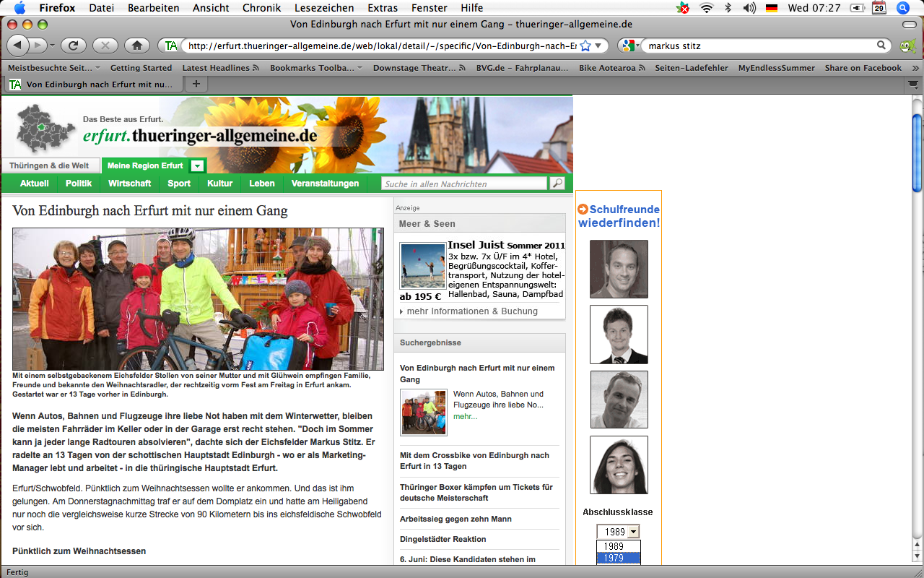
Task: Open the Chronik menu
Action: (x=262, y=8)
